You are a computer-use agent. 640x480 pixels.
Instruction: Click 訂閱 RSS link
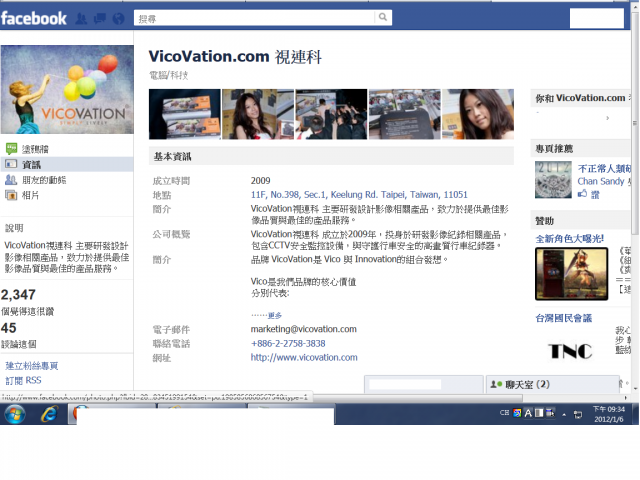[23, 380]
